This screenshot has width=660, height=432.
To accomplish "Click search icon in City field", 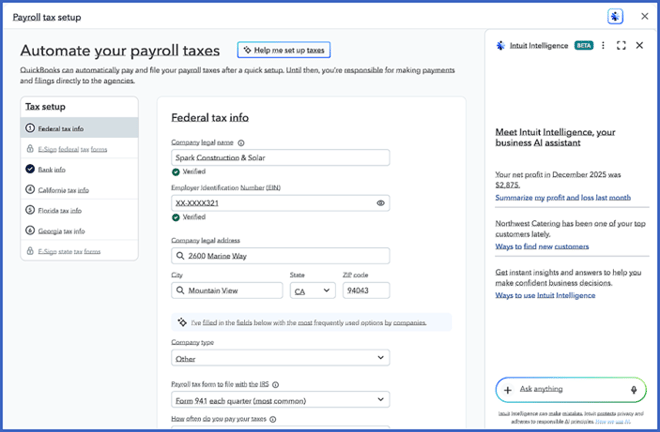I will coord(180,291).
